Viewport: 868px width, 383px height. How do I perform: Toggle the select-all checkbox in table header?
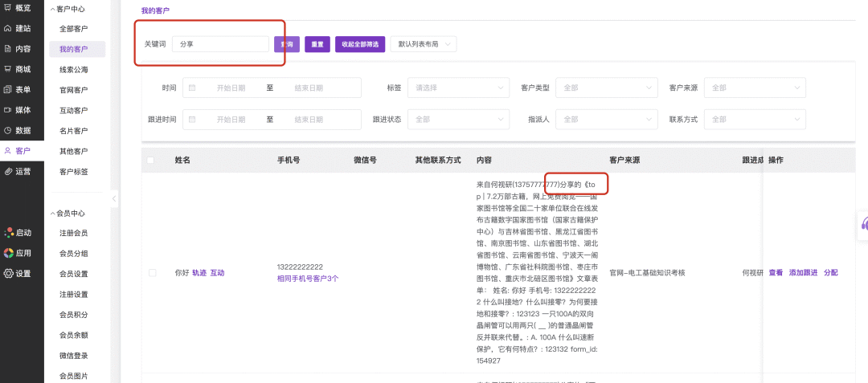[151, 161]
